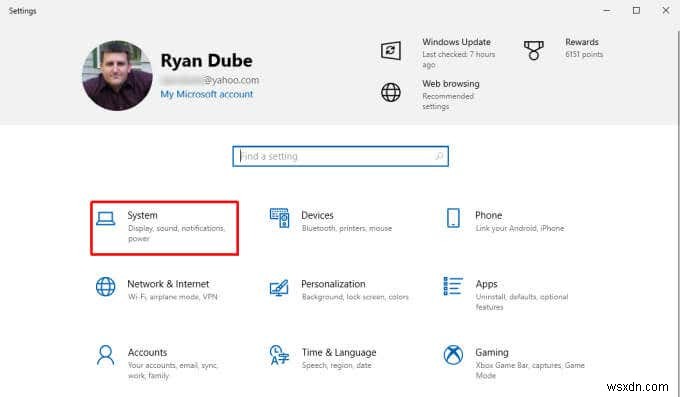
Task: Maximize the Settings window
Action: click(x=636, y=10)
